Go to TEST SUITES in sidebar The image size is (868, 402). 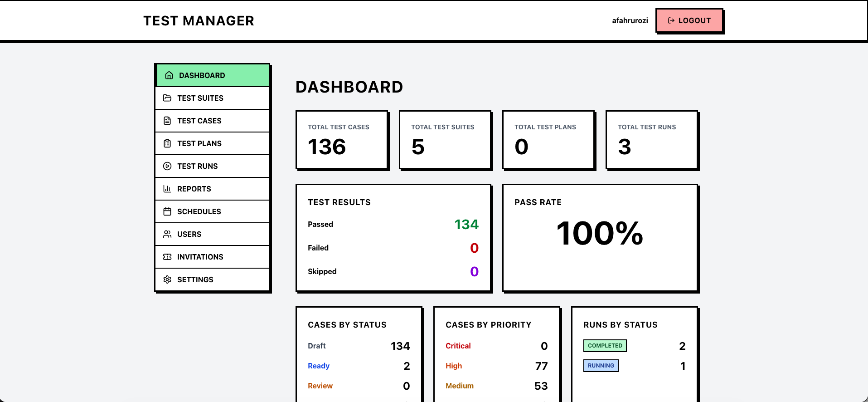tap(212, 98)
